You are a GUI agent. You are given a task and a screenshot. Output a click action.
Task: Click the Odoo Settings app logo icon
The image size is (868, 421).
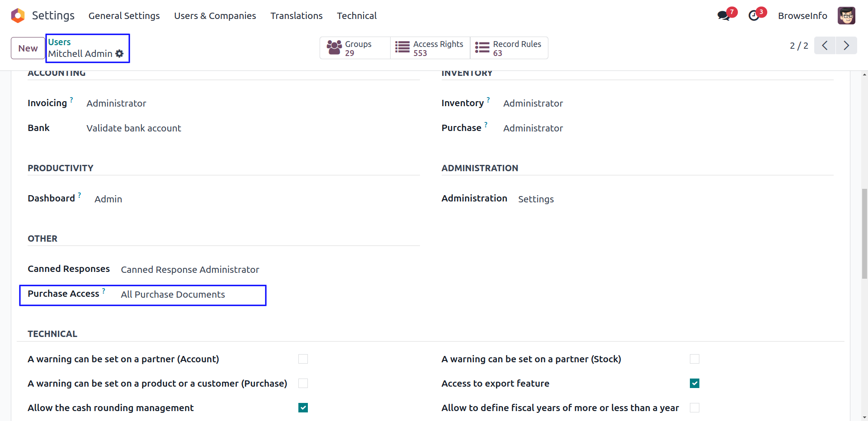coord(18,16)
